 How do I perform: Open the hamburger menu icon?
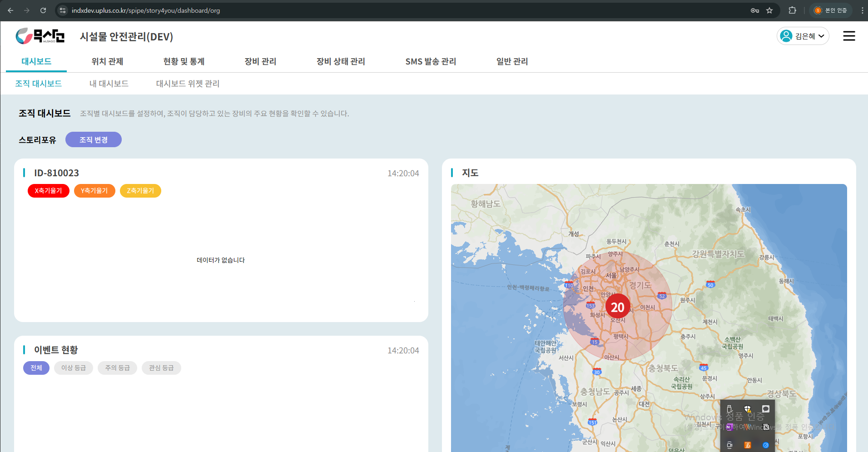pyautogui.click(x=848, y=36)
